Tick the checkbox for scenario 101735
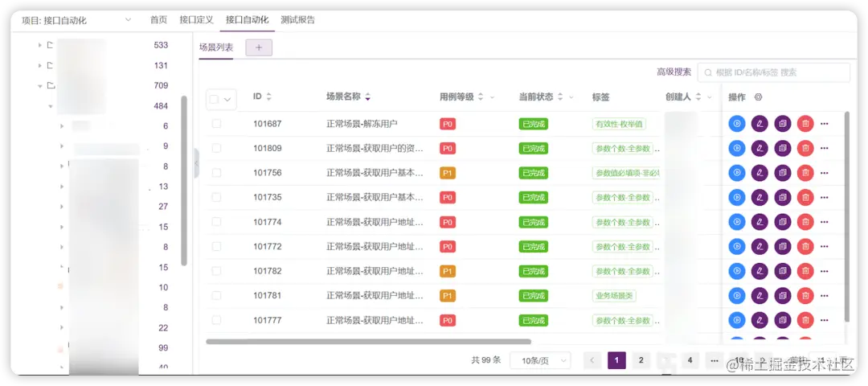The image size is (868, 386). [216, 197]
